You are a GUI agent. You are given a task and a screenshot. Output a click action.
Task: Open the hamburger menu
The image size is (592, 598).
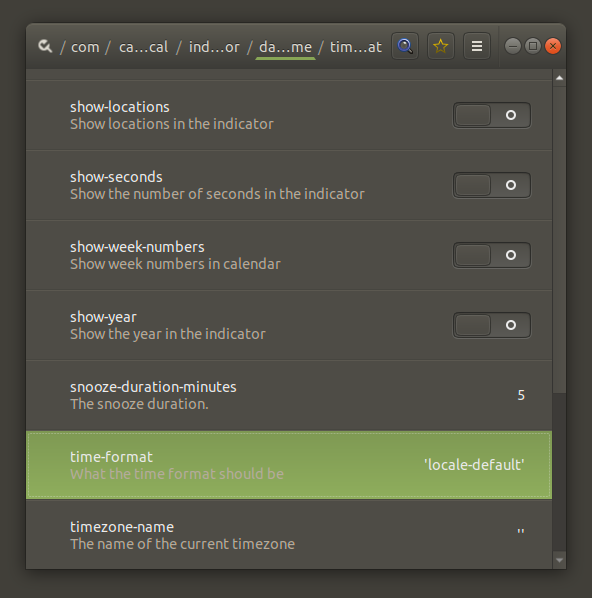(477, 46)
